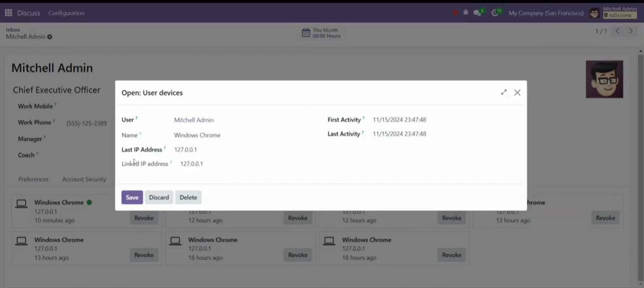The image size is (644, 288).
Task: Click the help mark beside Last IP Address
Action: click(x=165, y=148)
